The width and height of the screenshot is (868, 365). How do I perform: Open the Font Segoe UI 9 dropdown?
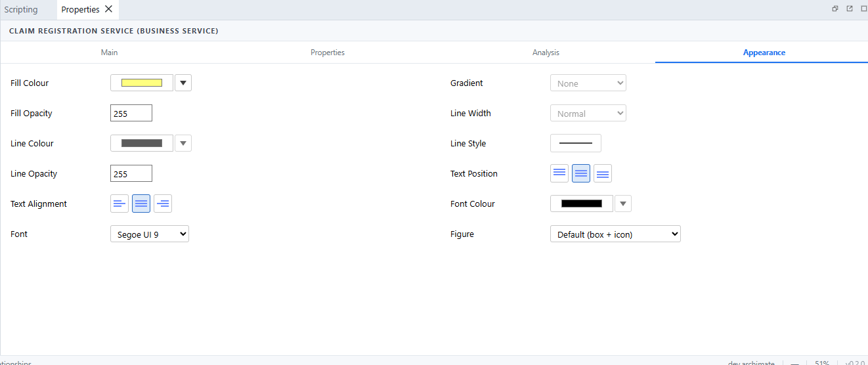pyautogui.click(x=150, y=234)
